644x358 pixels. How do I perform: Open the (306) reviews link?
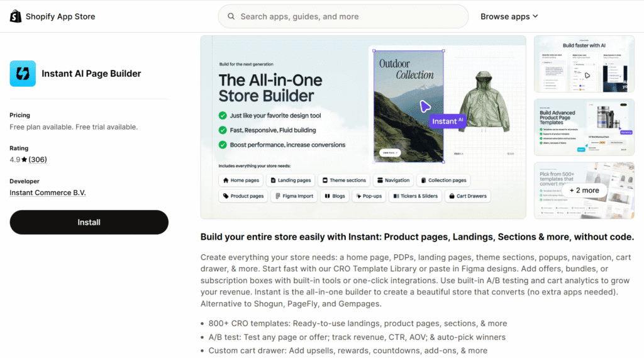[x=38, y=159]
